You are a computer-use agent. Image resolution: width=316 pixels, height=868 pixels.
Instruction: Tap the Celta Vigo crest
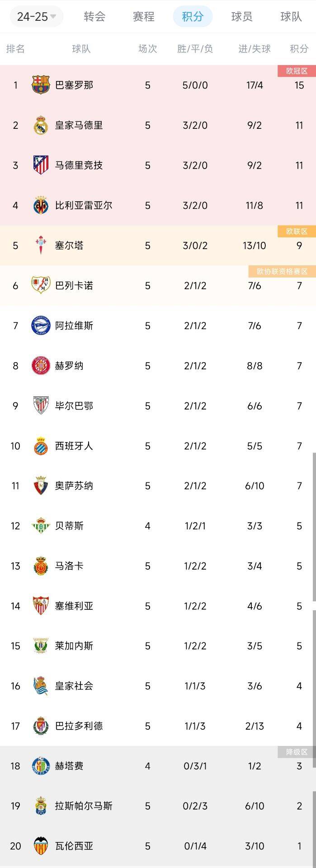41,245
